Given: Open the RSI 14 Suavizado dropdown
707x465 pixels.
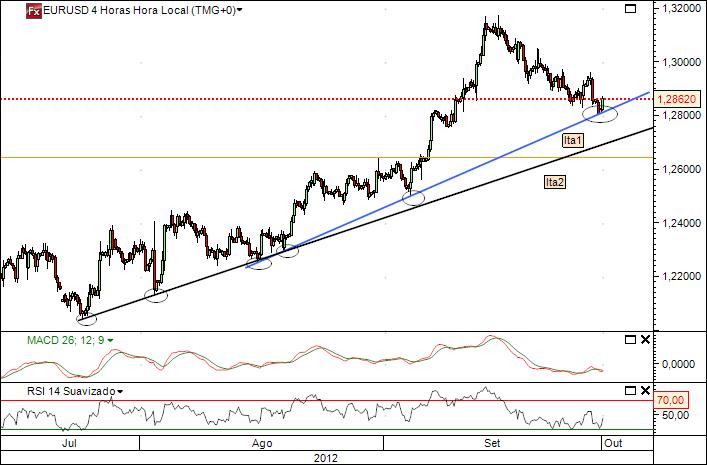Looking at the screenshot, I should click(x=119, y=392).
